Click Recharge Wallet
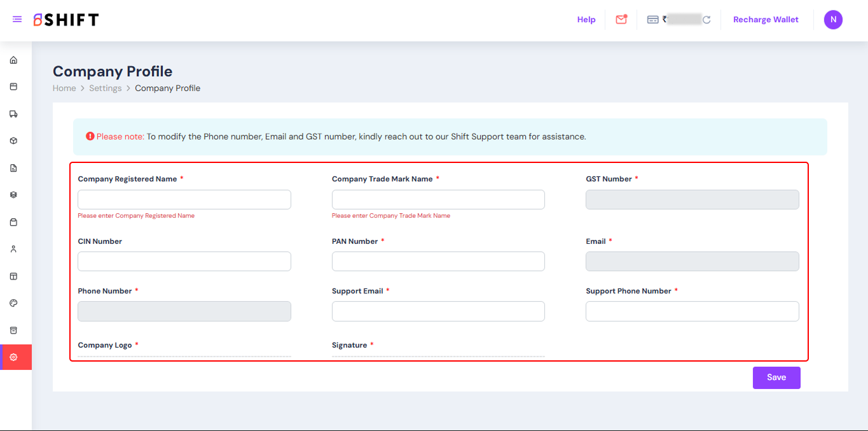This screenshot has height=431, width=868. tap(766, 20)
